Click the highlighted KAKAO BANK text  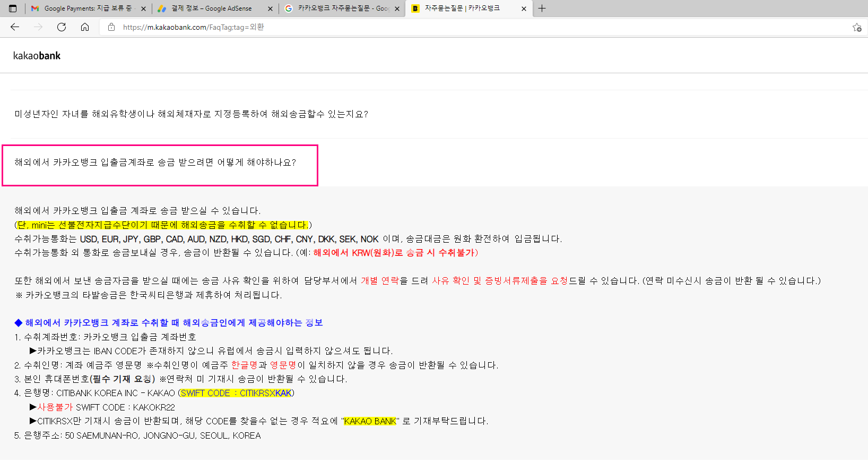370,421
